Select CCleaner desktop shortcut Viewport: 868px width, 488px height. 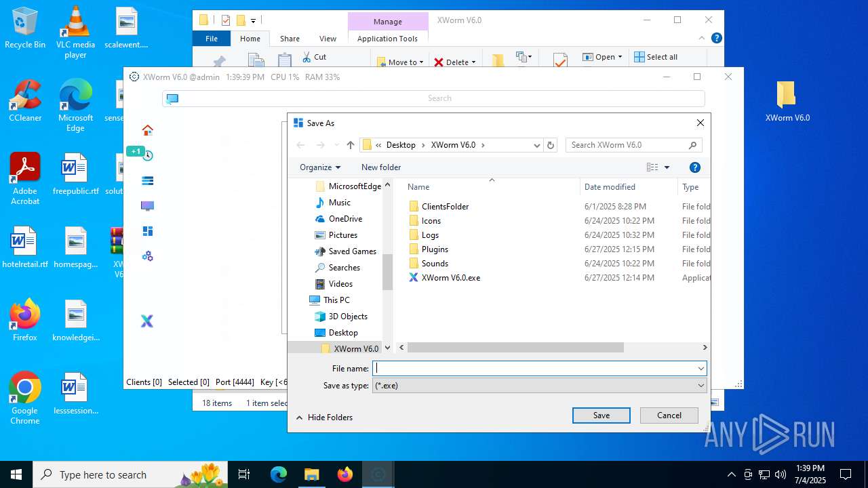pos(25,101)
